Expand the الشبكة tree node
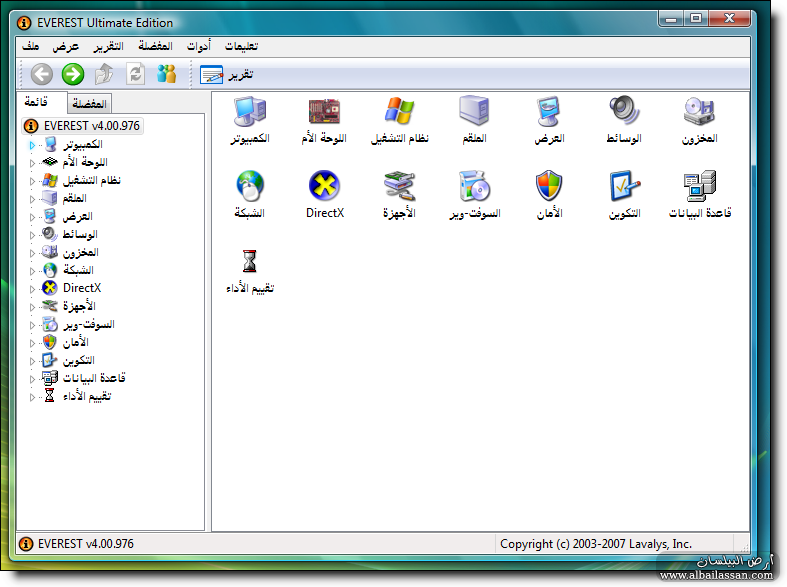 click(32, 271)
